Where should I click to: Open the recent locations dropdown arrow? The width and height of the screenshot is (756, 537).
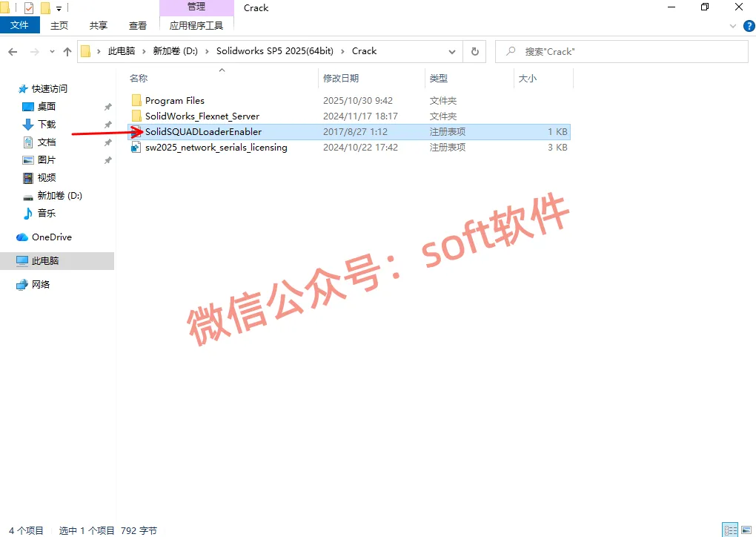pos(52,52)
